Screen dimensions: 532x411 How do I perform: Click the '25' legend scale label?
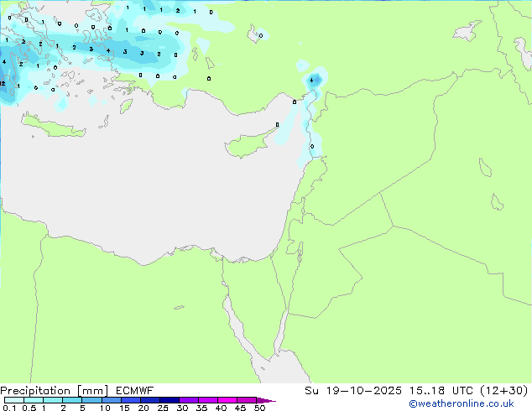tap(163, 408)
